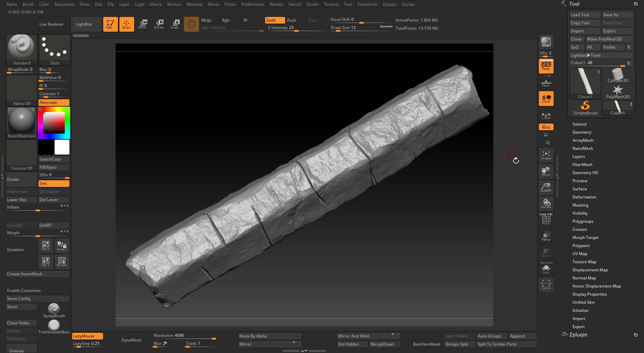Toggle PolyF line fill display
Viewport: 644px width, 353px height.
(546, 219)
